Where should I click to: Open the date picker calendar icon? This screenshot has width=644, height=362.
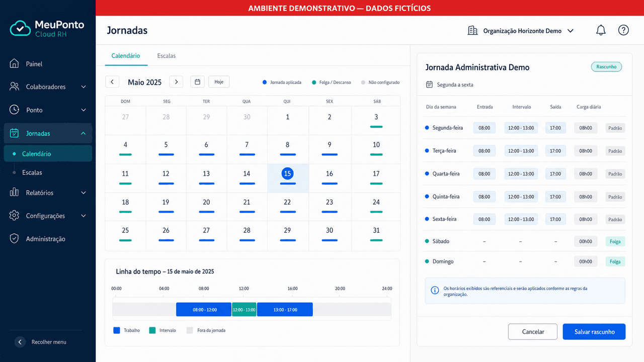(x=198, y=82)
